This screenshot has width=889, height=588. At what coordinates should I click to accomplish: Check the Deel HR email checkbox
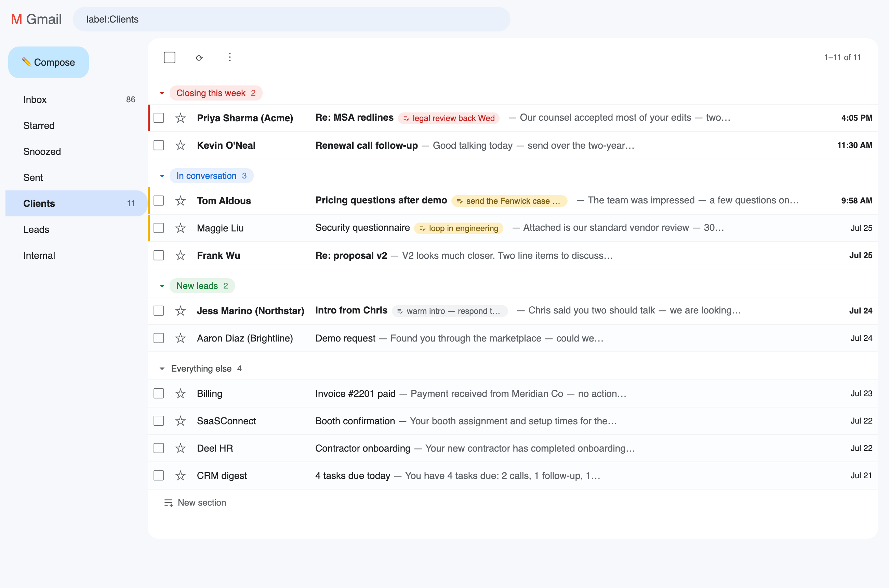[159, 448]
